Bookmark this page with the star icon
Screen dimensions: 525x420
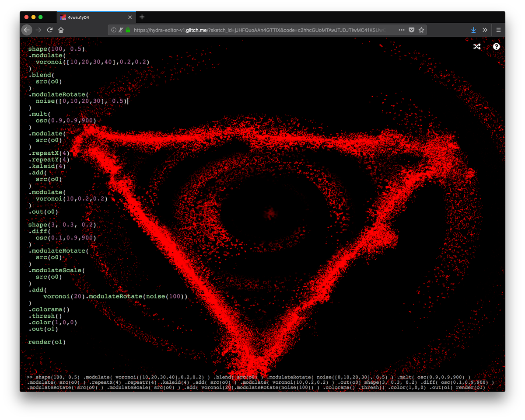[x=421, y=30]
